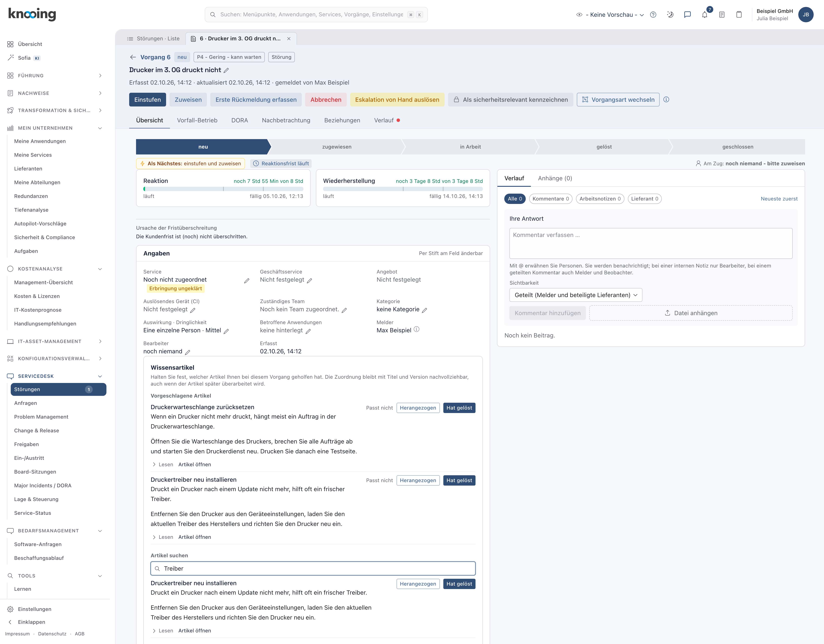The height and width of the screenshot is (644, 824).
Task: Click the info icon next to Vorgangsart wechseln
Action: coord(666,100)
